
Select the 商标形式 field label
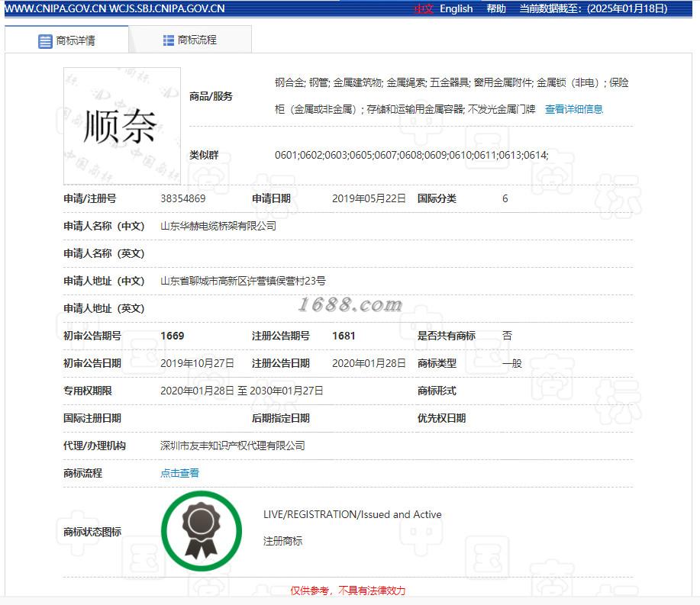click(x=437, y=391)
